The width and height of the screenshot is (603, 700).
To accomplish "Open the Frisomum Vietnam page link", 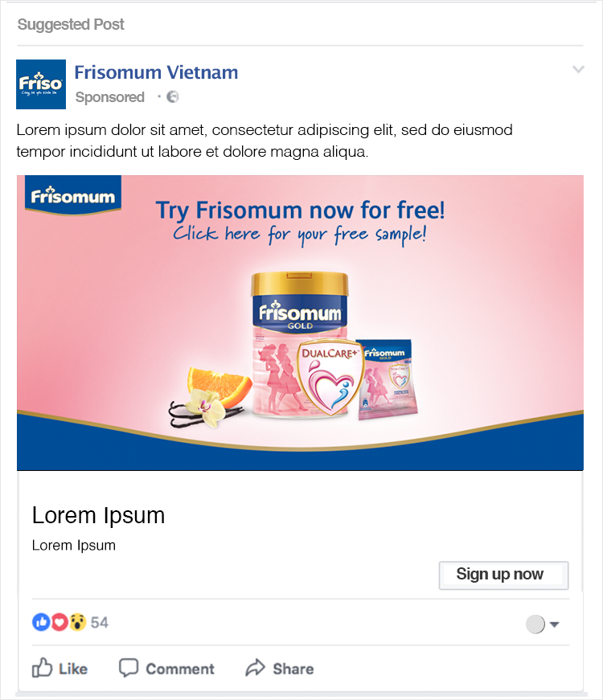I will click(x=156, y=72).
